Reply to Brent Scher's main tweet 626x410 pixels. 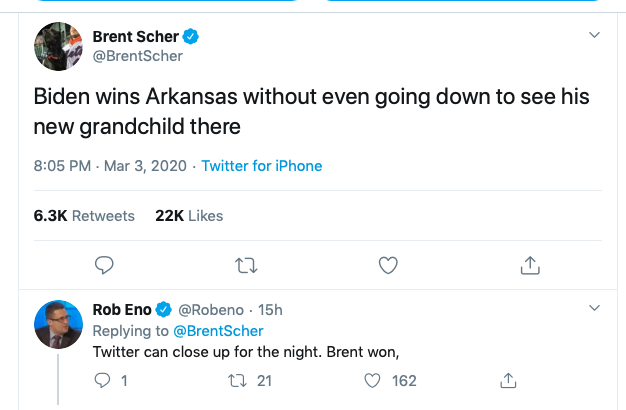click(x=103, y=265)
